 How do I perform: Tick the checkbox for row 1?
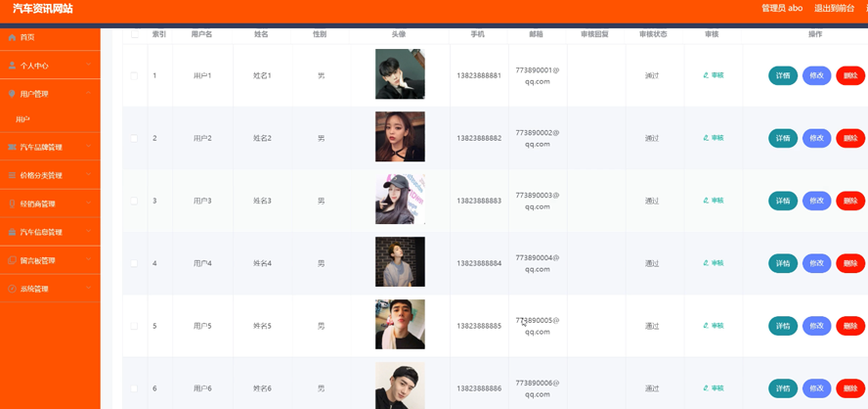pos(134,75)
